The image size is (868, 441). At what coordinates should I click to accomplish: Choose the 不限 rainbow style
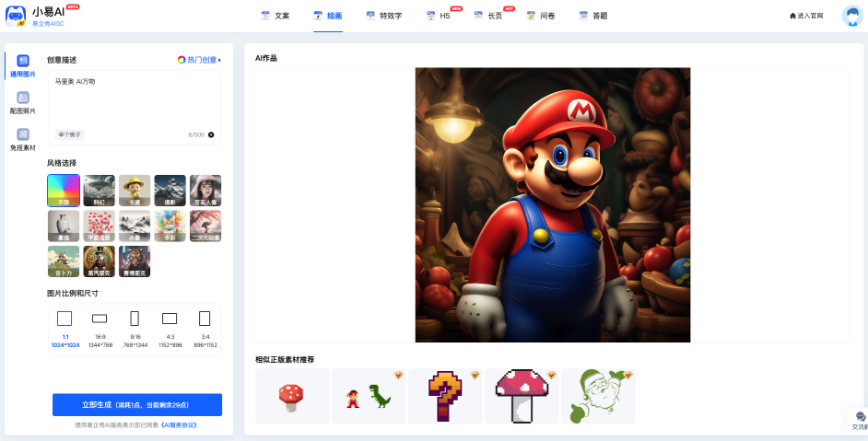click(64, 191)
